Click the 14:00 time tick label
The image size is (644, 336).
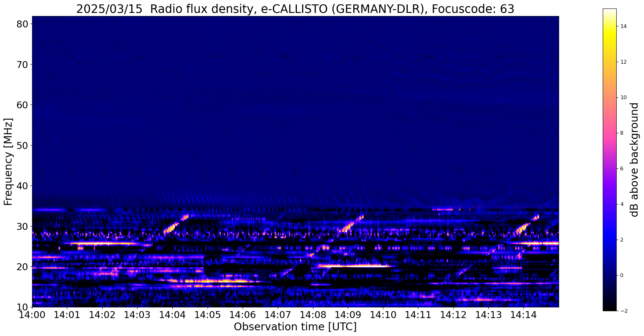click(32, 314)
